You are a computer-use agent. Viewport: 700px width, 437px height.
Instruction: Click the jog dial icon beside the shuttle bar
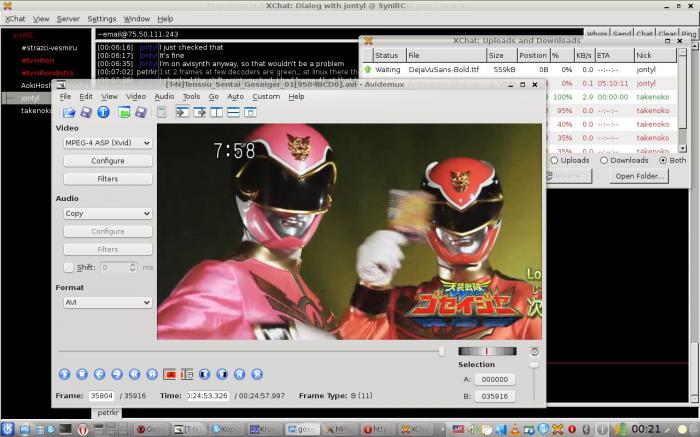pyautogui.click(x=534, y=352)
